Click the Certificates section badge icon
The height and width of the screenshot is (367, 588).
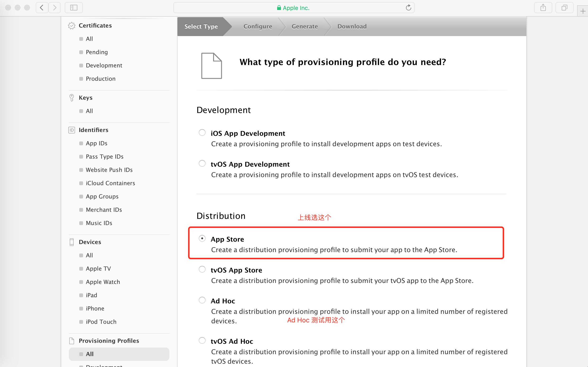72,26
